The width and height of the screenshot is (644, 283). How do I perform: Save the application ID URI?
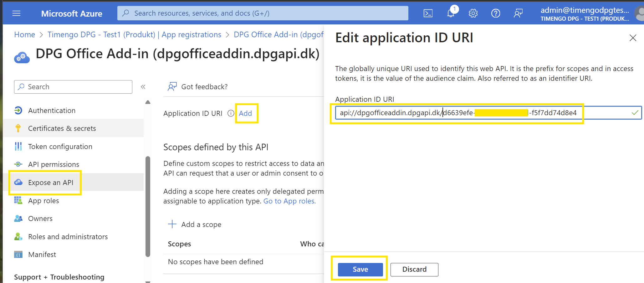click(360, 269)
